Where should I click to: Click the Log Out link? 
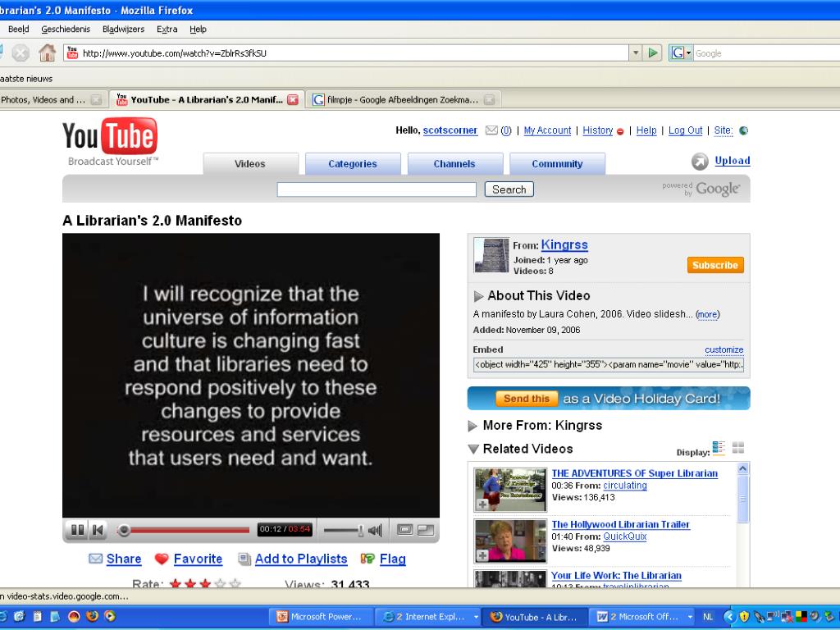coord(685,130)
